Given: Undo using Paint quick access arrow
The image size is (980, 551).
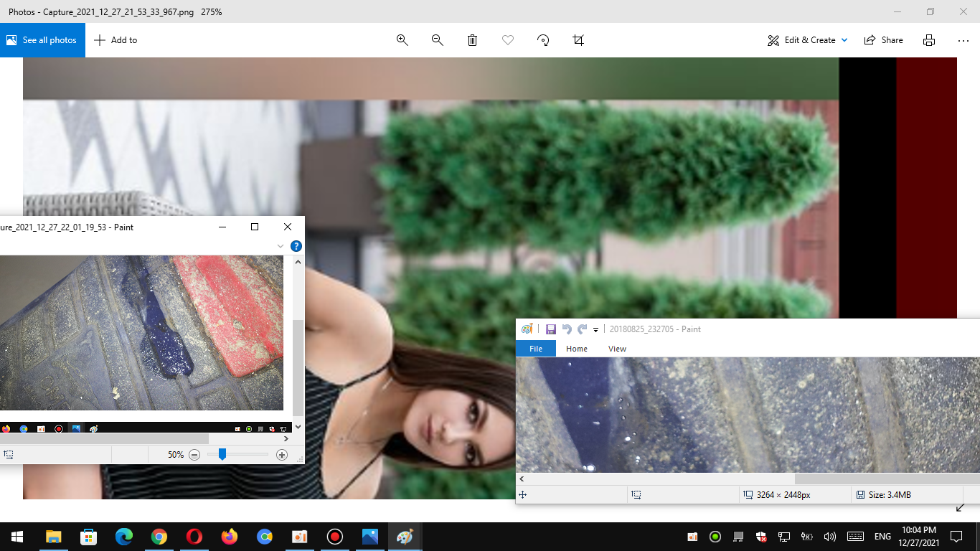Looking at the screenshot, I should point(567,329).
